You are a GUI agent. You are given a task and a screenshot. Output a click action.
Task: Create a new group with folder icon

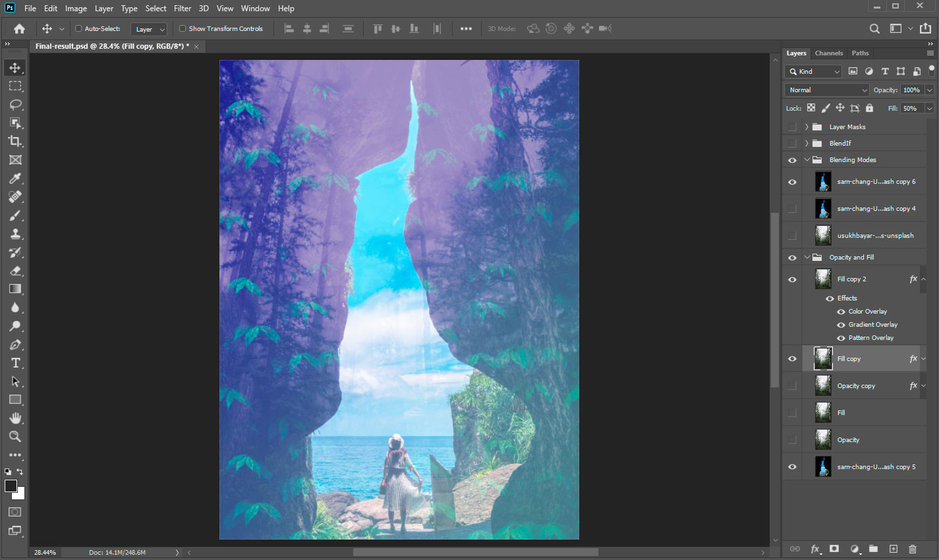pyautogui.click(x=873, y=549)
